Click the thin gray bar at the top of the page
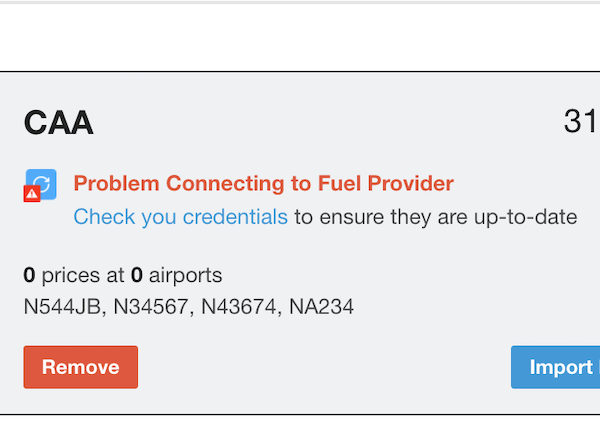The height and width of the screenshot is (440, 600). (x=300, y=2)
